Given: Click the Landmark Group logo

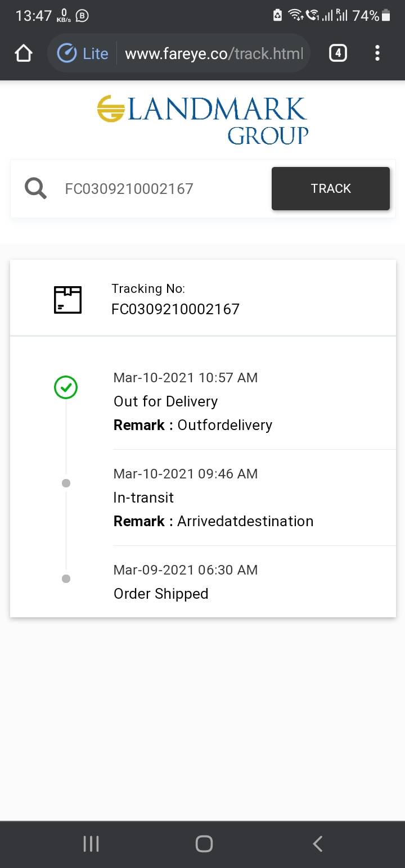Looking at the screenshot, I should coord(202,120).
